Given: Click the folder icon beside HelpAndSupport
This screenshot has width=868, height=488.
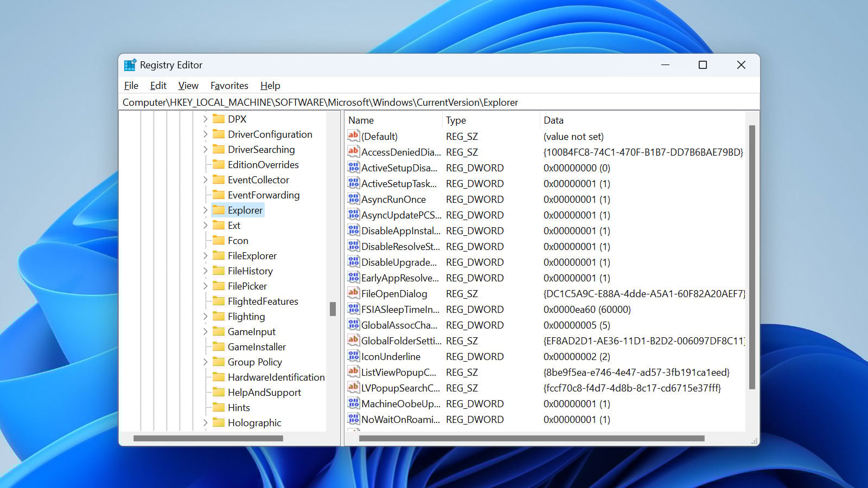Looking at the screenshot, I should [x=218, y=392].
